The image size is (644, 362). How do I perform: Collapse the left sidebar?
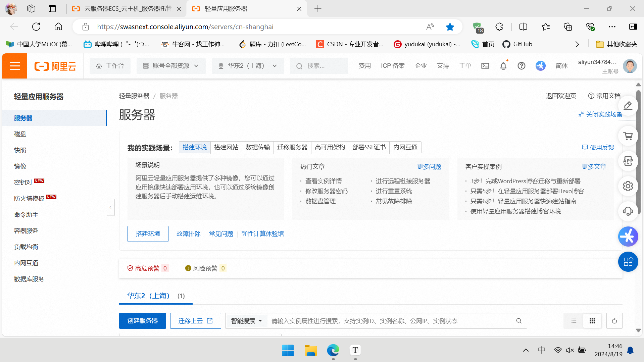(110, 207)
